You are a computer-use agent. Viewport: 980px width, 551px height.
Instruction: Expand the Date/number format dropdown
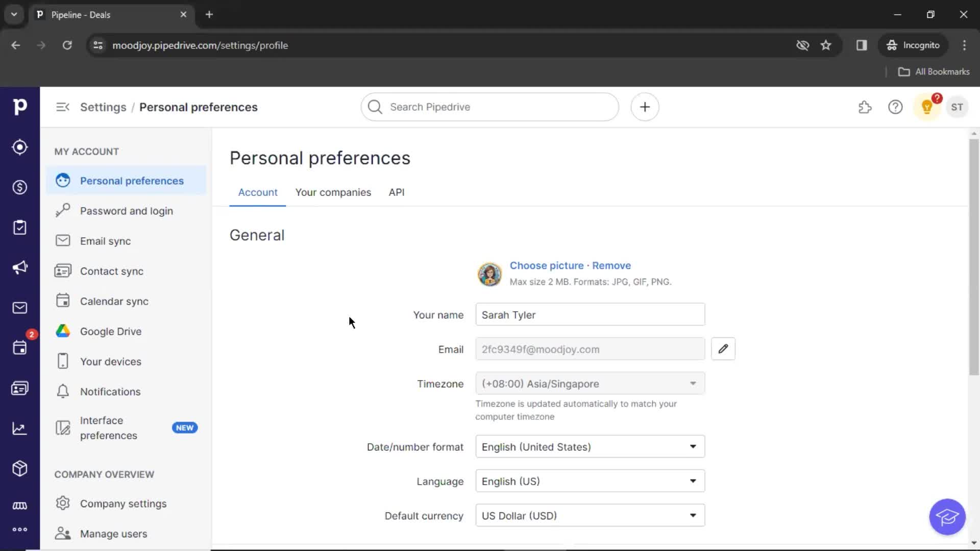coord(590,447)
